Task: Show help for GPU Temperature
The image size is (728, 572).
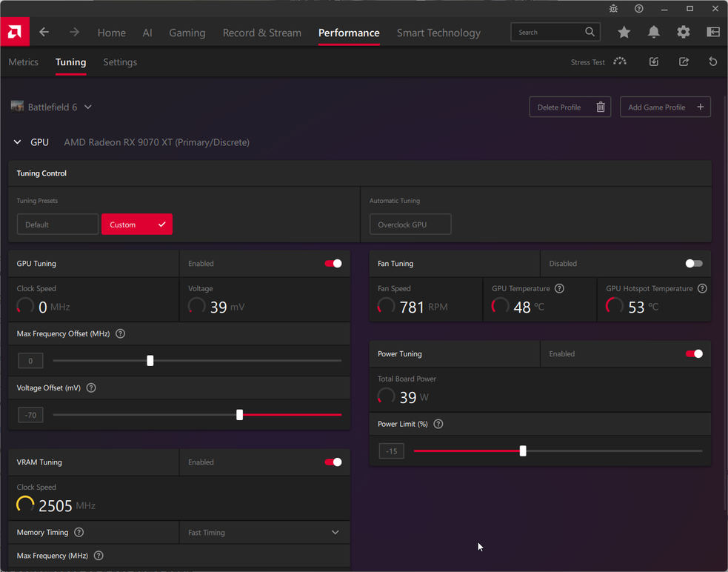Action: [x=559, y=288]
